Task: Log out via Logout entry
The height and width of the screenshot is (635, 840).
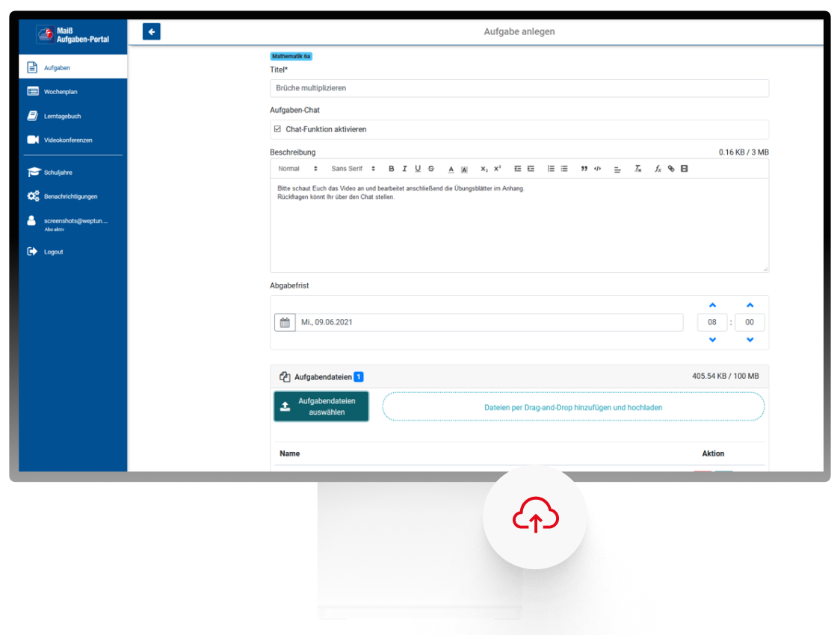Action: tap(72, 252)
